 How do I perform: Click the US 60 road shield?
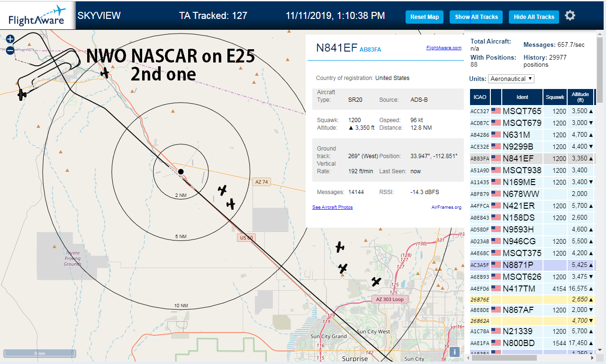246,238
